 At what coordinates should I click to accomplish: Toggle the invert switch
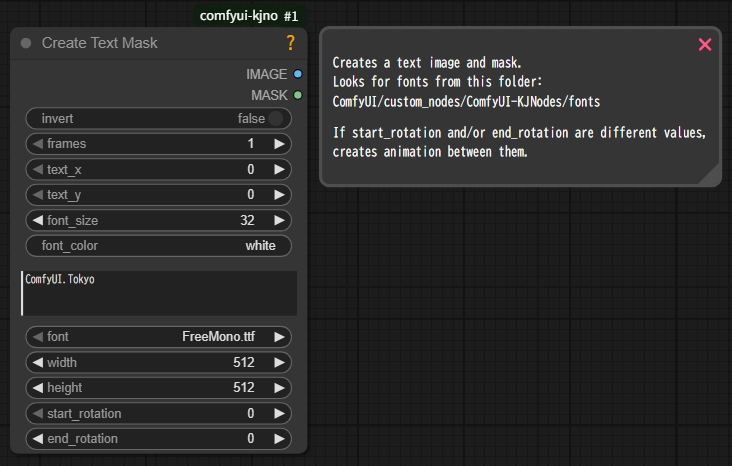tap(276, 119)
